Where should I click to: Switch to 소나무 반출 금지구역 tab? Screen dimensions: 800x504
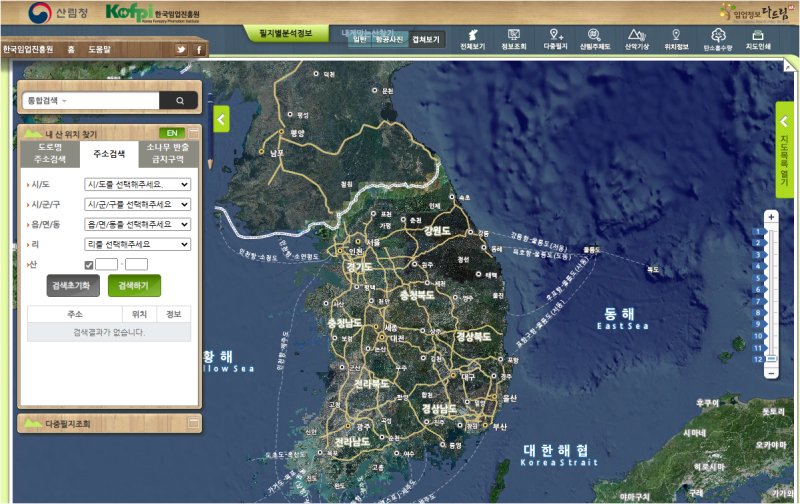point(168,154)
